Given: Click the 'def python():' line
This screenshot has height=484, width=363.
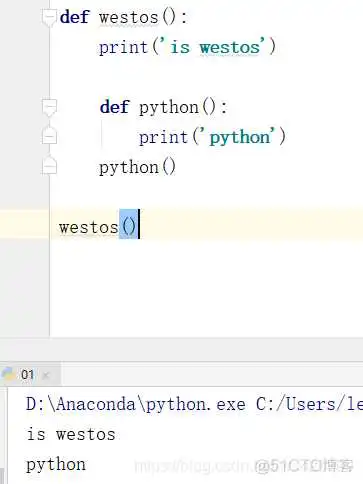Looking at the screenshot, I should click(x=163, y=107).
